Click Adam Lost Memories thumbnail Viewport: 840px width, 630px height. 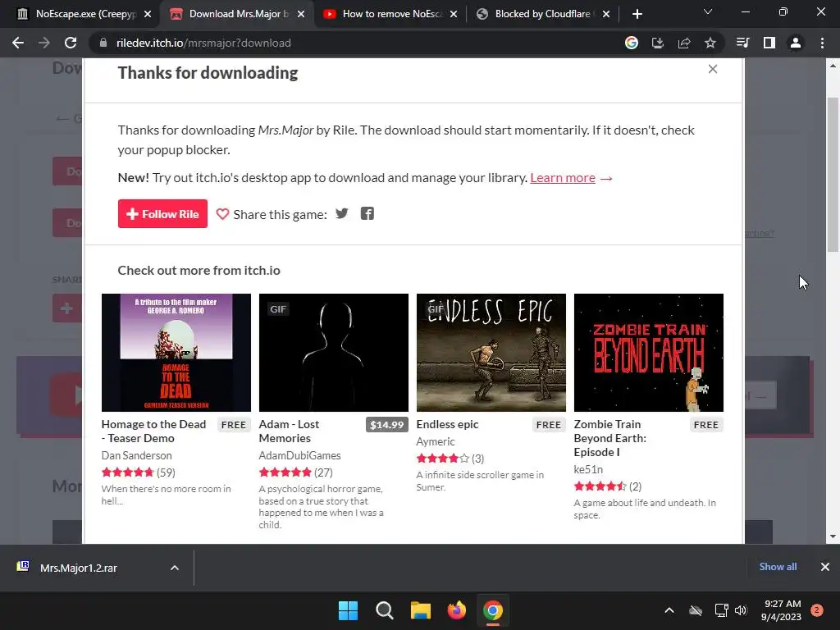334,353
